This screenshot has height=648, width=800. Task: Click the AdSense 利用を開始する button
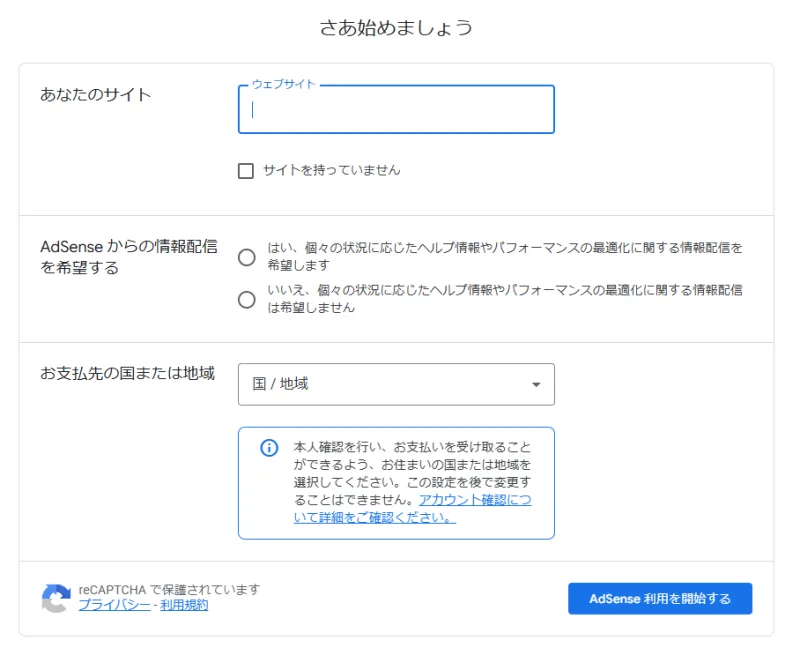(x=660, y=599)
